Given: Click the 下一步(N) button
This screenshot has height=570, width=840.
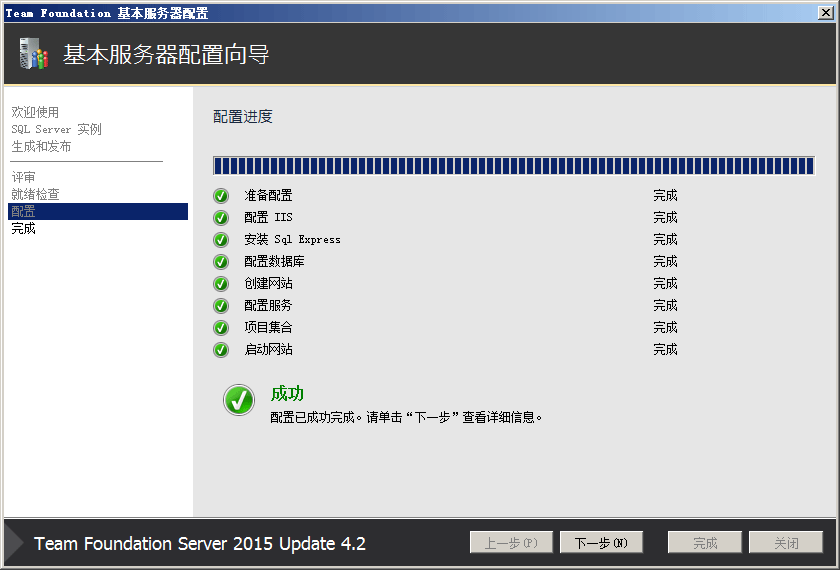Looking at the screenshot, I should click(x=601, y=543).
